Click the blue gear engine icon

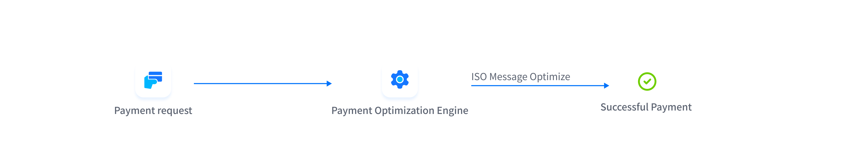400,79
